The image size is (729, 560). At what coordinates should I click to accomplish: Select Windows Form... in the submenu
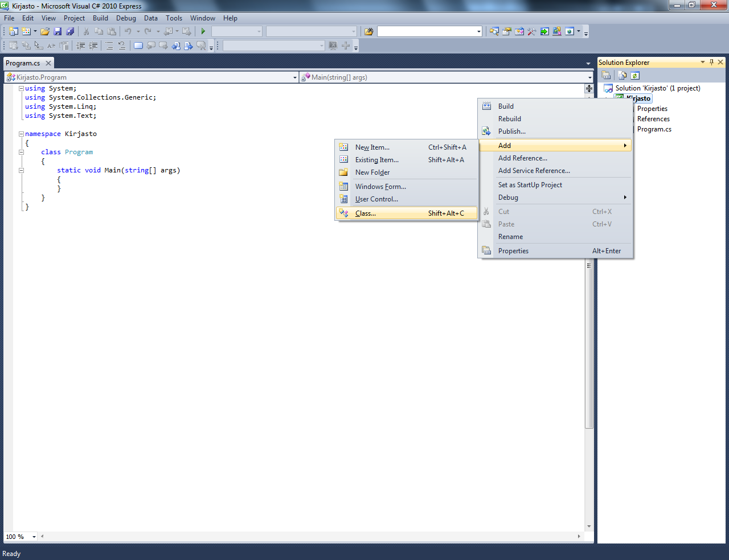coord(407,187)
